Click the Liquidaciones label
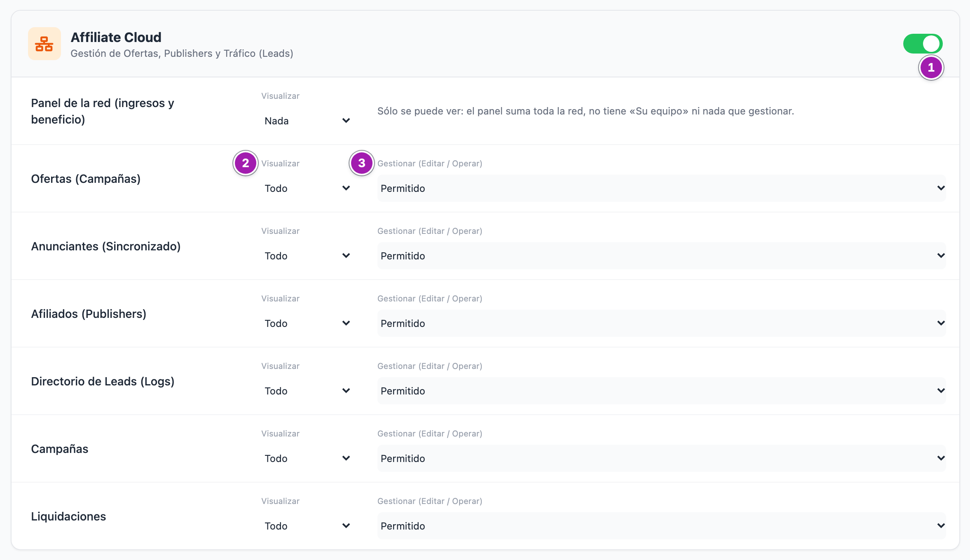Viewport: 970px width, 560px height. click(68, 516)
